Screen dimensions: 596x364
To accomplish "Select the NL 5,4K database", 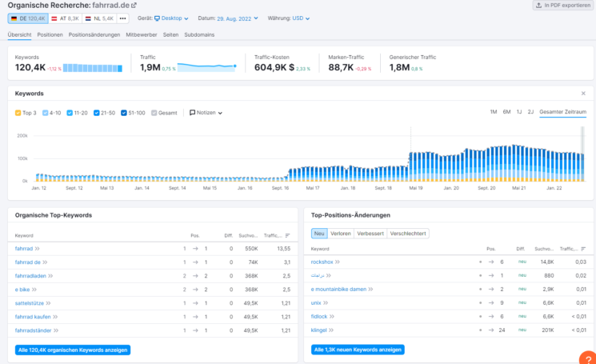I will tap(99, 18).
